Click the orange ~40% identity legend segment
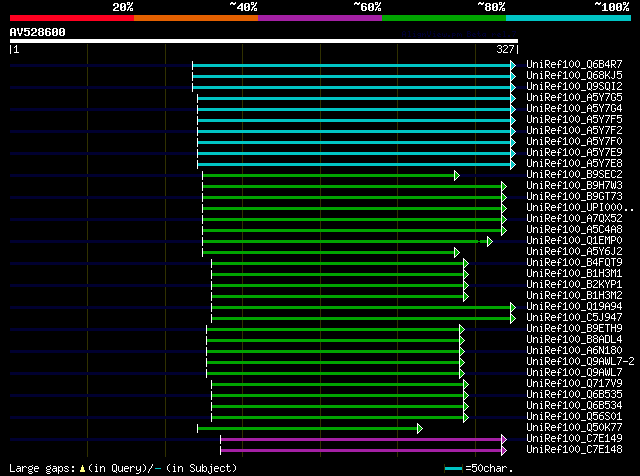The image size is (640, 476). (196, 18)
